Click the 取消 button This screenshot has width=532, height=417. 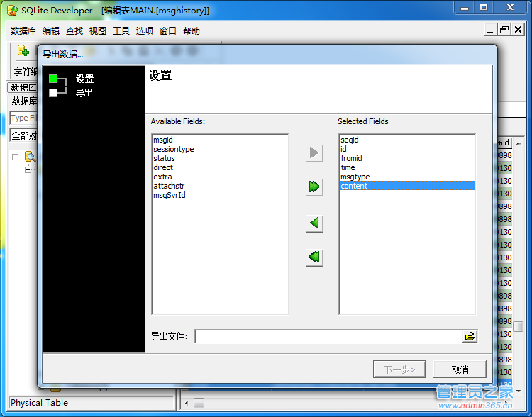[x=460, y=369]
